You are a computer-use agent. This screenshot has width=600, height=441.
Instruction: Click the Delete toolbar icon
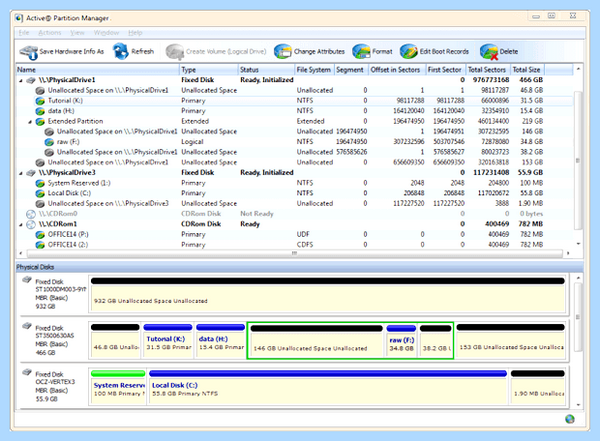pos(489,52)
